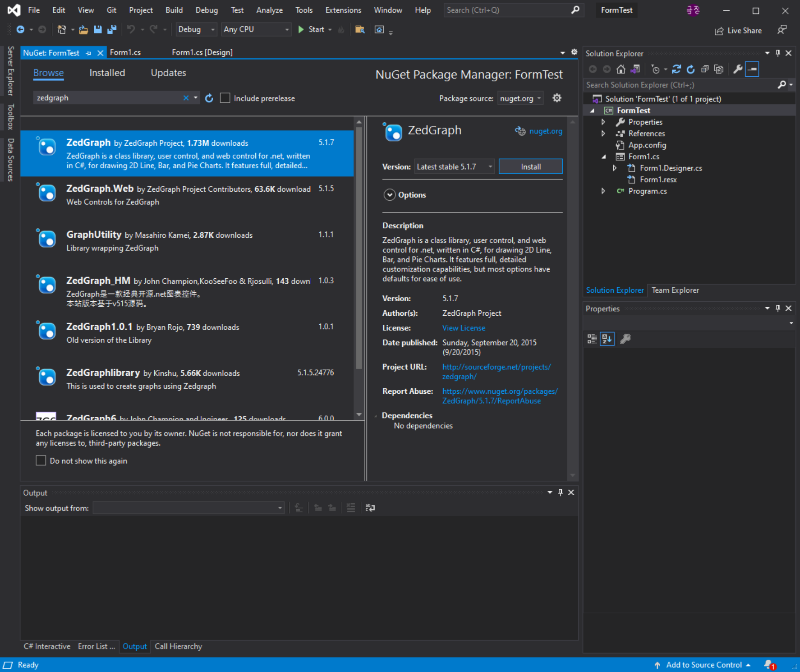Switch to the Installed tab

[x=107, y=73]
